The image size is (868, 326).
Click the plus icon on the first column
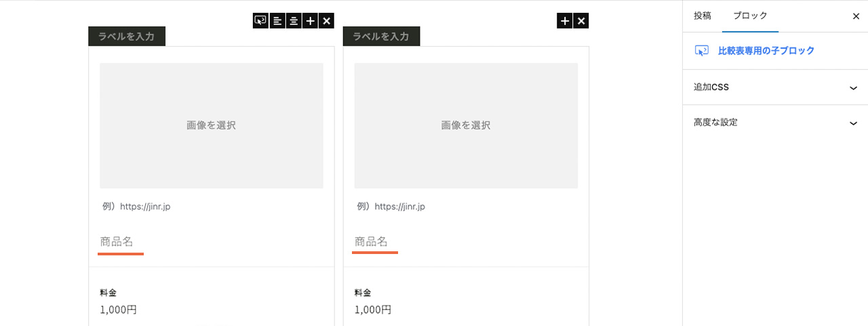point(310,21)
